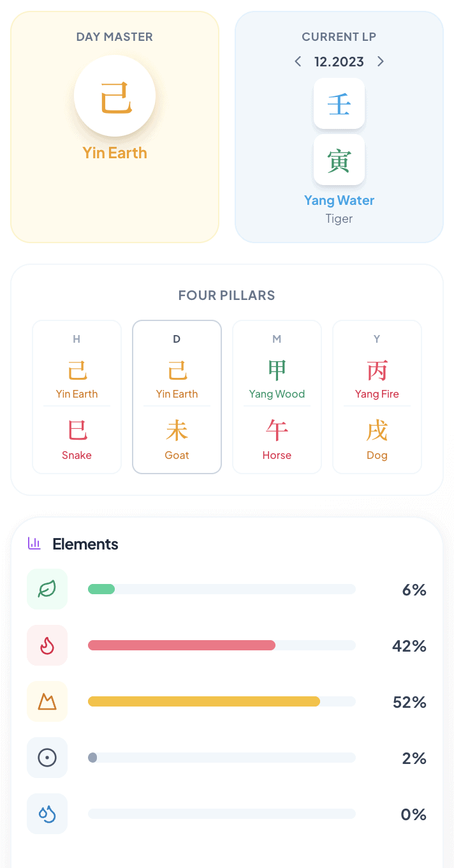Click the Earth element mountain icon
Viewport: 454px width, 868px height.
[47, 701]
